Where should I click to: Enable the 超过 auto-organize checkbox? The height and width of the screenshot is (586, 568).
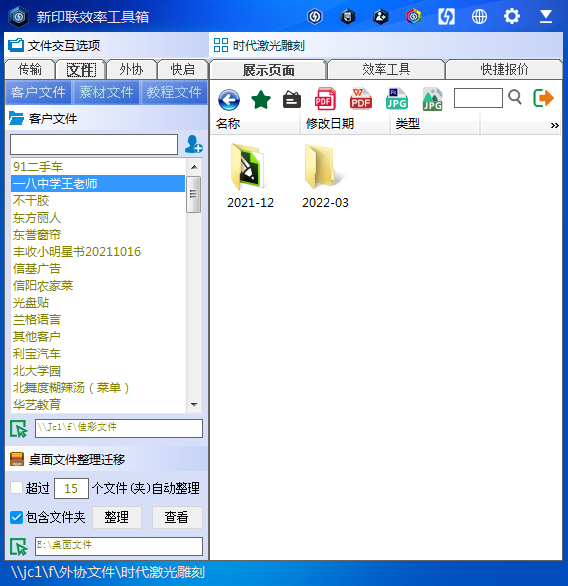(16, 488)
